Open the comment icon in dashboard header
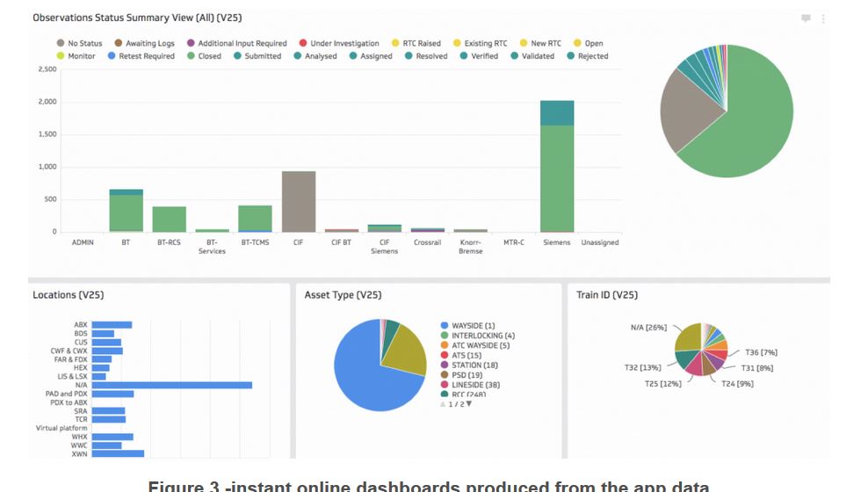This screenshot has height=492, width=868. [806, 18]
